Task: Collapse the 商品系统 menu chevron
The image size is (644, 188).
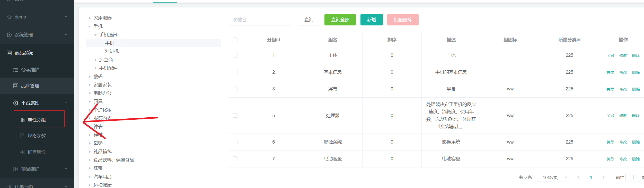Action: [66, 52]
